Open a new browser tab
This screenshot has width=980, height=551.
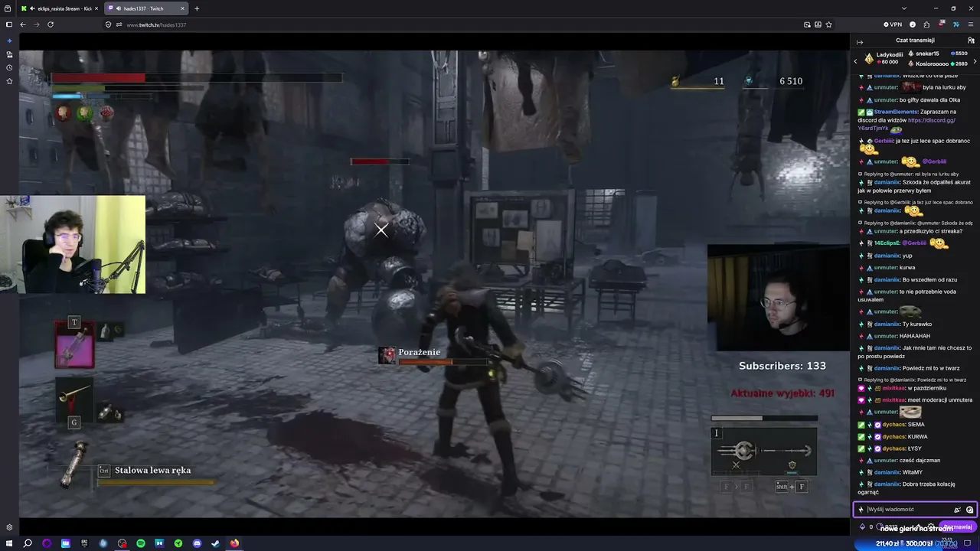[x=197, y=8]
